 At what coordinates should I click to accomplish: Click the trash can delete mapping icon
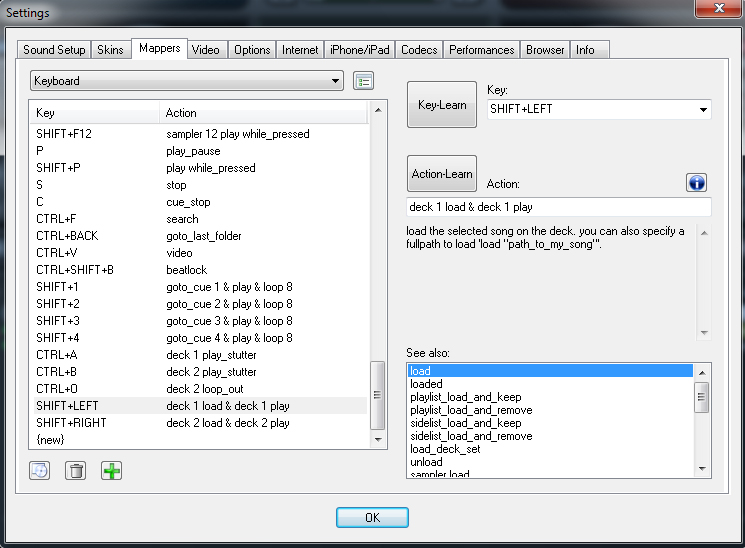75,470
